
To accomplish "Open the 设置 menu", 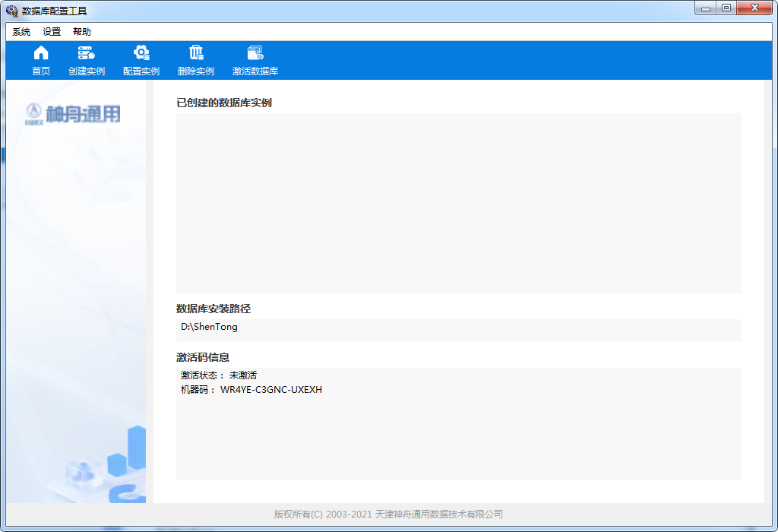I will (x=52, y=32).
